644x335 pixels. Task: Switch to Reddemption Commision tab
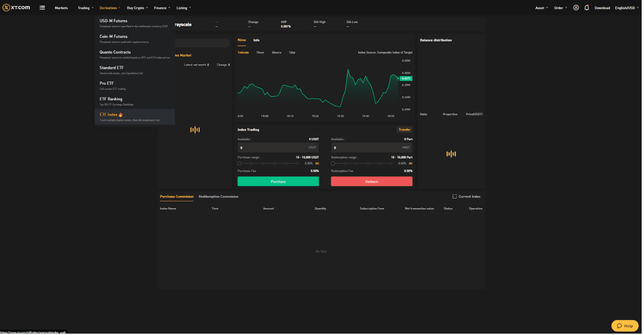click(219, 196)
